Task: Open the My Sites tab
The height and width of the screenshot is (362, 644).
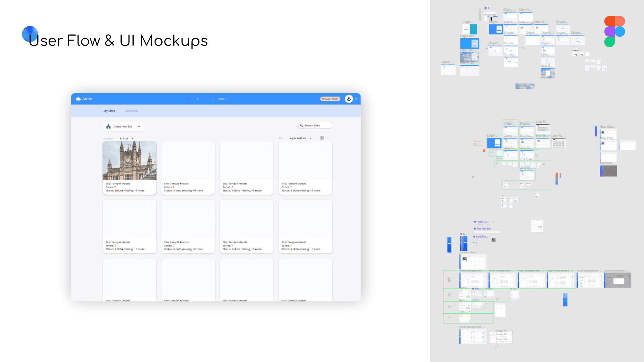Action: [x=109, y=111]
